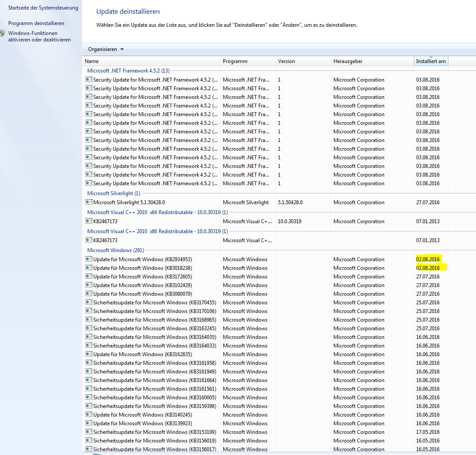Click the icon of update KB3140245
The height and width of the screenshot is (455, 476).
pyautogui.click(x=89, y=414)
